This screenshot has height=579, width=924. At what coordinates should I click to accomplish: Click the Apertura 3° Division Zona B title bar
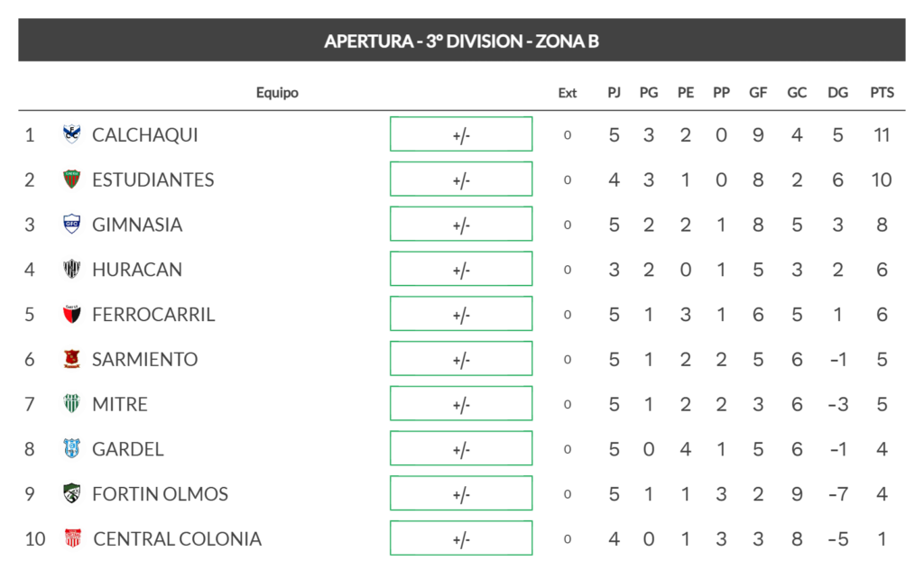point(461,40)
